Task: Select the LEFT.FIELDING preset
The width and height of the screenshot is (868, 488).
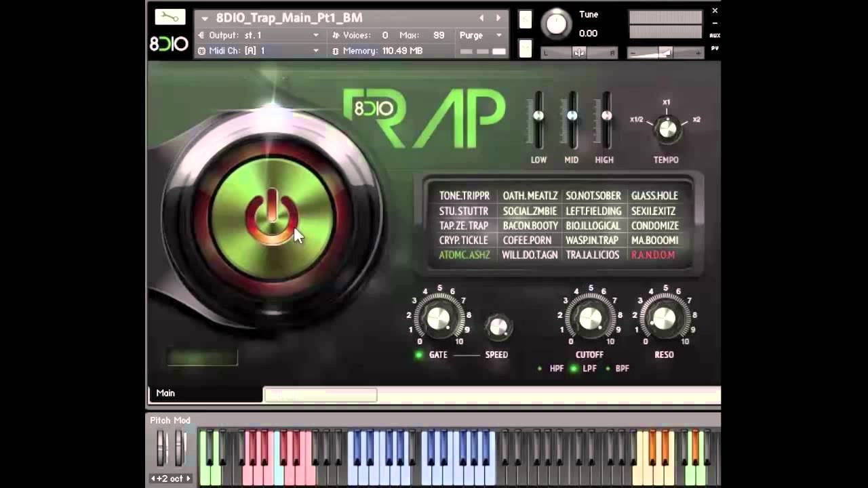Action: click(x=593, y=211)
